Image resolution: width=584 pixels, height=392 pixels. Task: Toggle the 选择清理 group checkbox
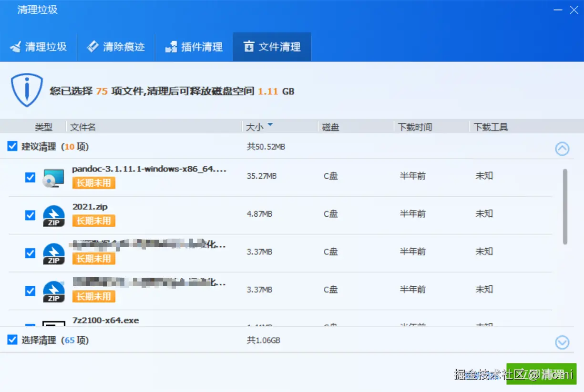click(12, 340)
